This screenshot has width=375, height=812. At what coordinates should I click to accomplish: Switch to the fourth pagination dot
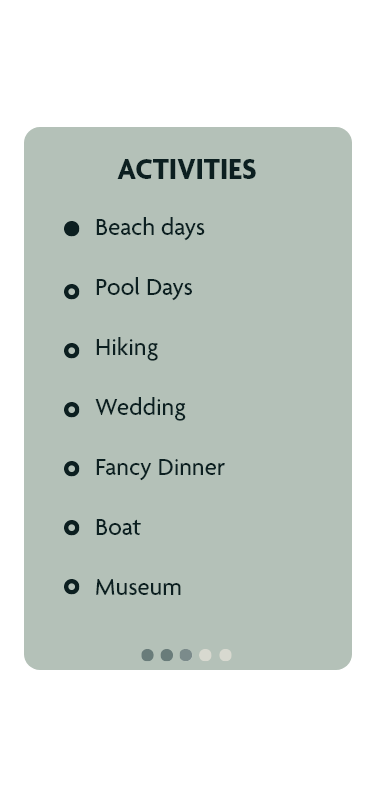pyautogui.click(x=205, y=655)
